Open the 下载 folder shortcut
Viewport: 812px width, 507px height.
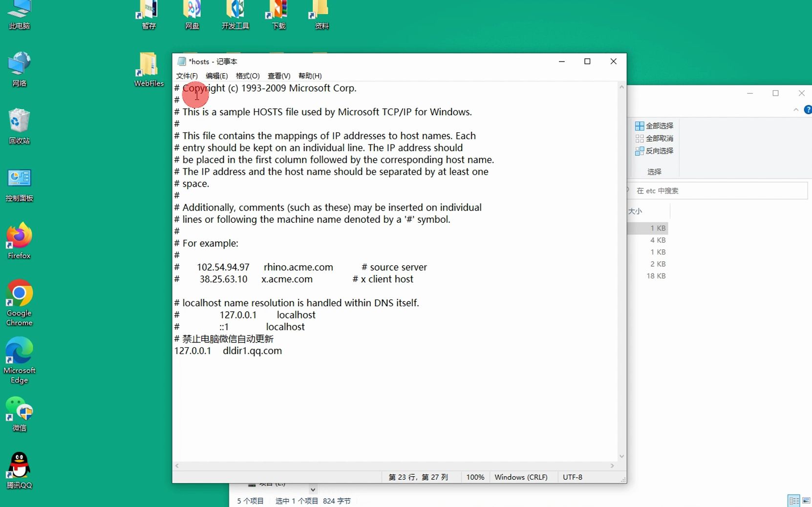[278, 15]
